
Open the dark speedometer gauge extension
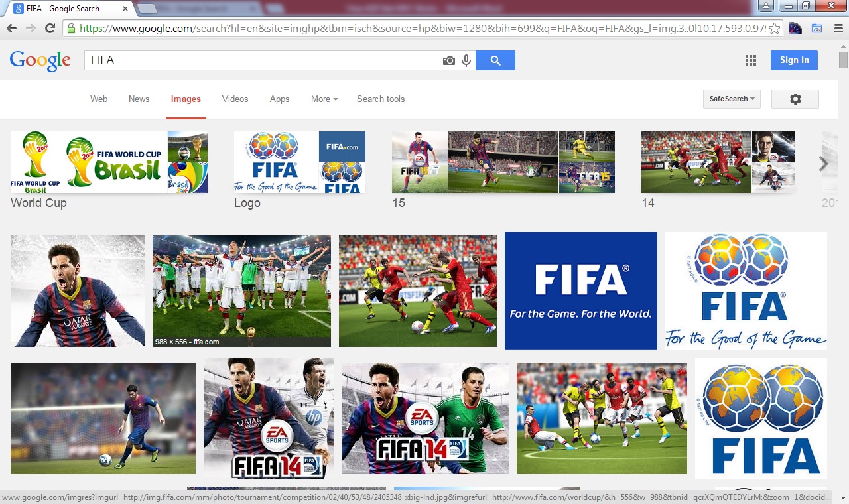coord(795,29)
